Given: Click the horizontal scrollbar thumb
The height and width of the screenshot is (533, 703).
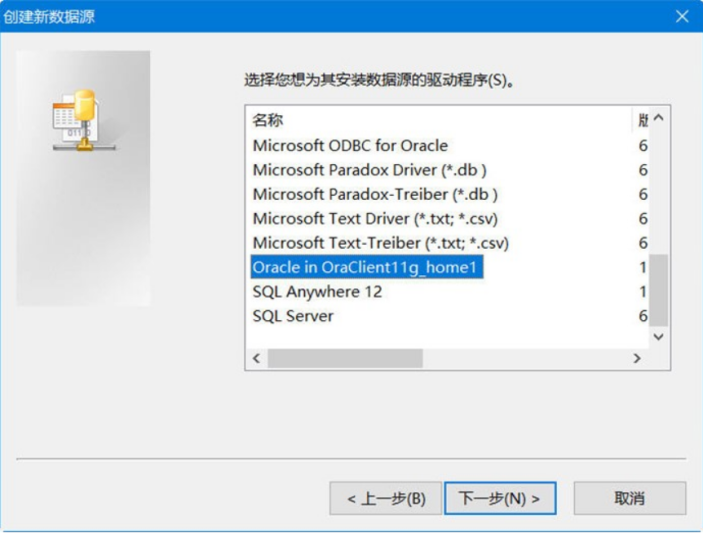Looking at the screenshot, I should (345, 358).
